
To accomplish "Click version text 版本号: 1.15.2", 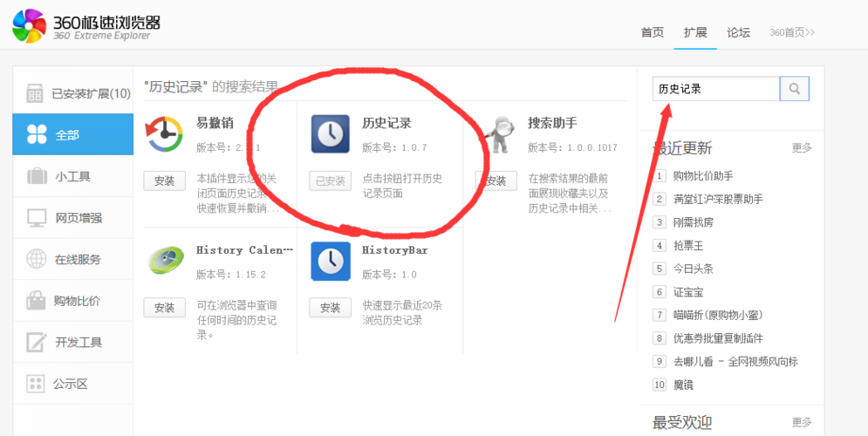I will point(231,275).
